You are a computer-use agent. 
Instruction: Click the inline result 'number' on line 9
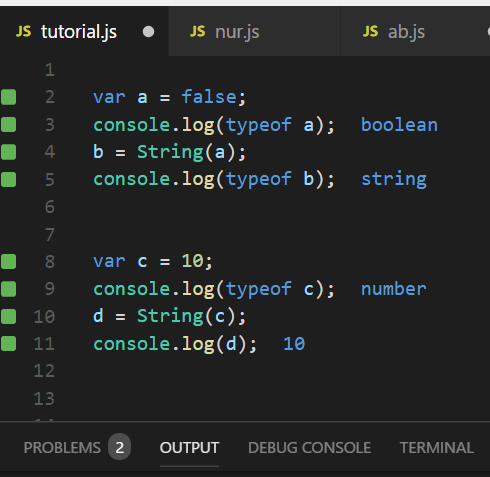pyautogui.click(x=394, y=289)
